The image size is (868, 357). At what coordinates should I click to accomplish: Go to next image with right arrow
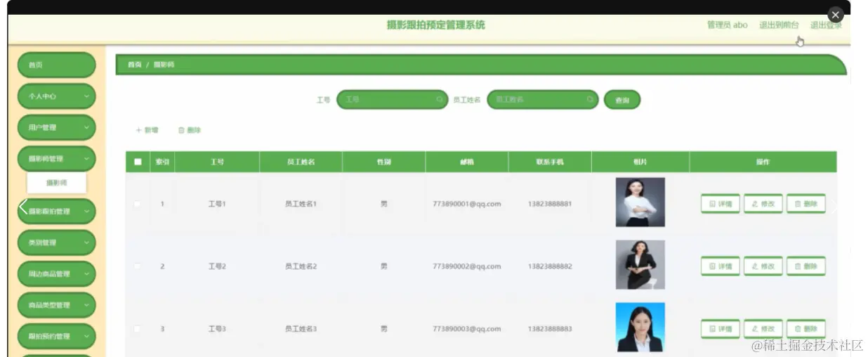pyautogui.click(x=834, y=207)
